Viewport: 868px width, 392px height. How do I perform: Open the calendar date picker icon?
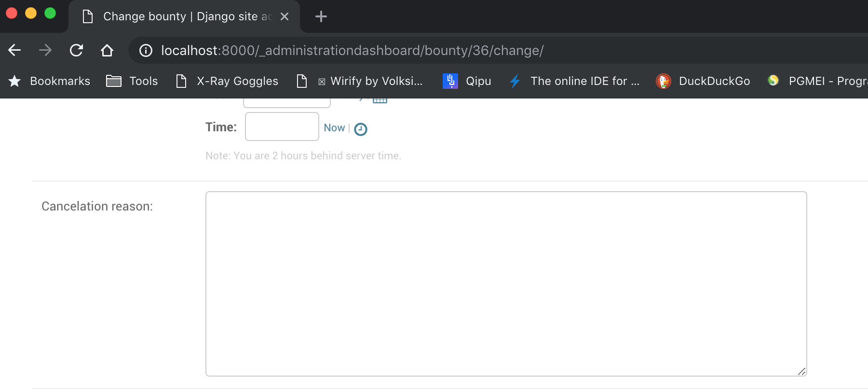[380, 100]
